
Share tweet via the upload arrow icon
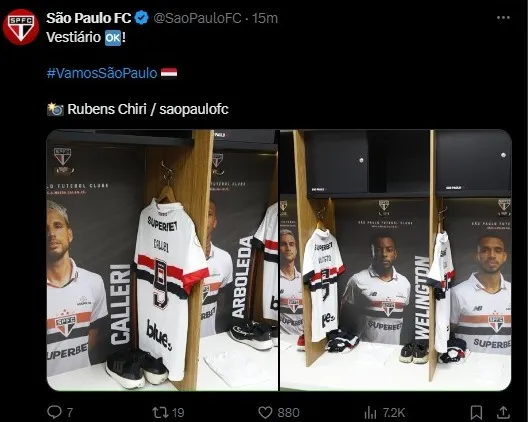(503, 412)
